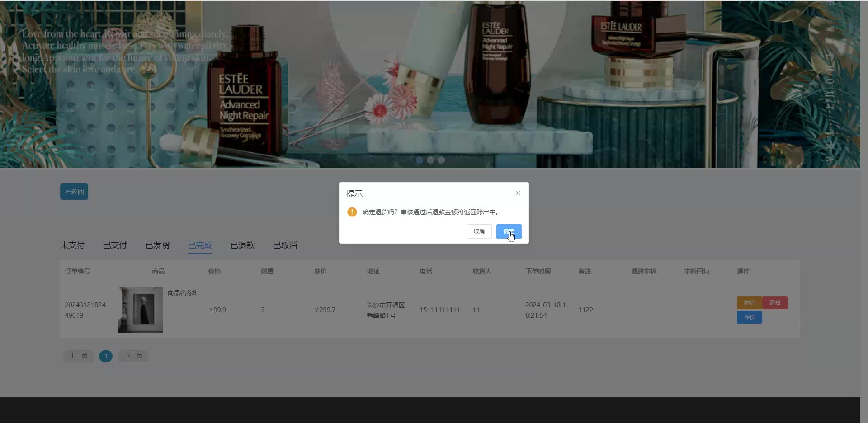Click the 地址 column header
The height and width of the screenshot is (423, 868).
click(373, 271)
